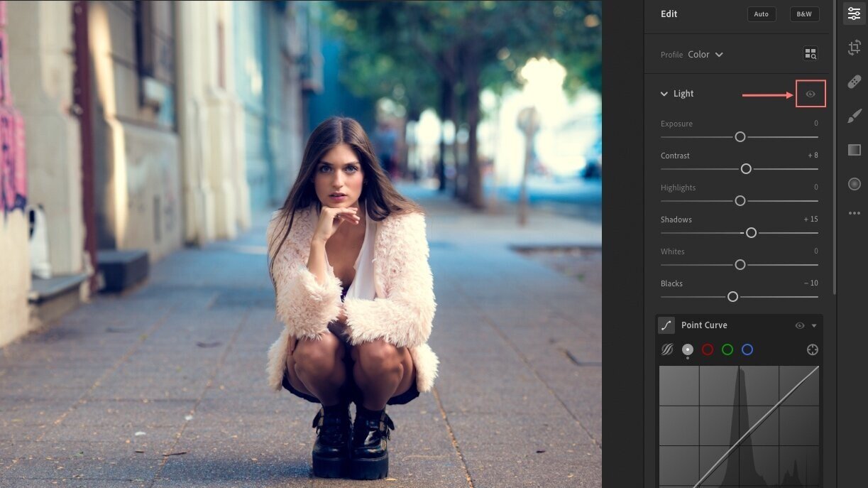Select the white RGB curve channel

(x=687, y=349)
